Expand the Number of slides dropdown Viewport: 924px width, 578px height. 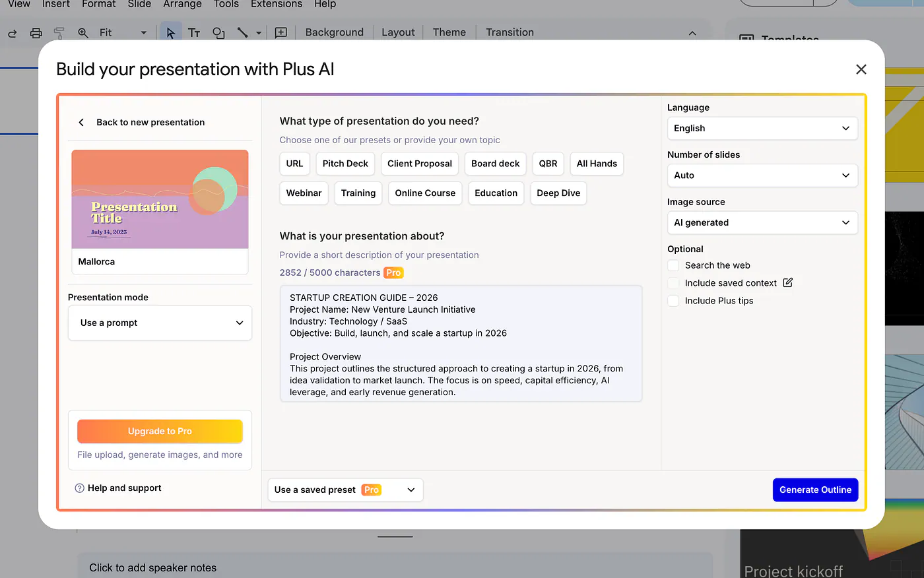click(762, 176)
